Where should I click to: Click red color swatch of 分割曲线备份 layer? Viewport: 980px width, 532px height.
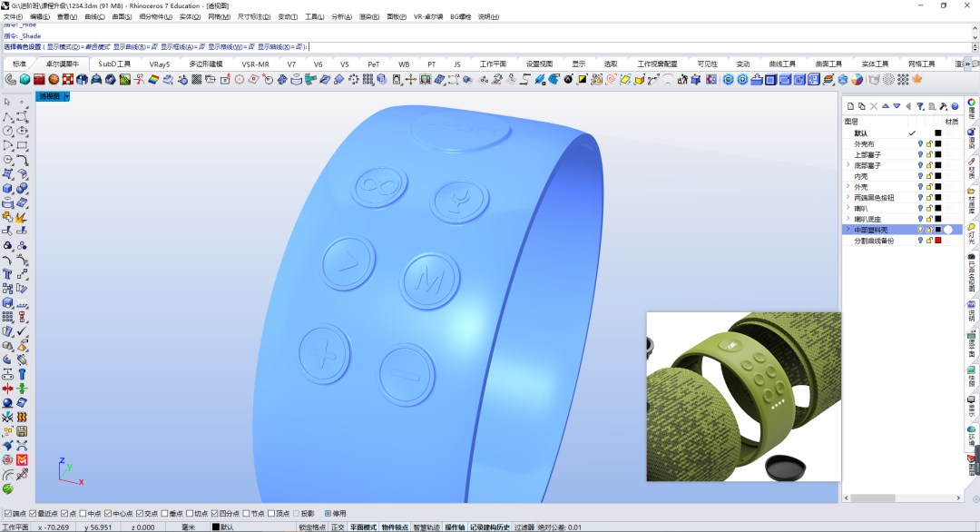tap(937, 241)
